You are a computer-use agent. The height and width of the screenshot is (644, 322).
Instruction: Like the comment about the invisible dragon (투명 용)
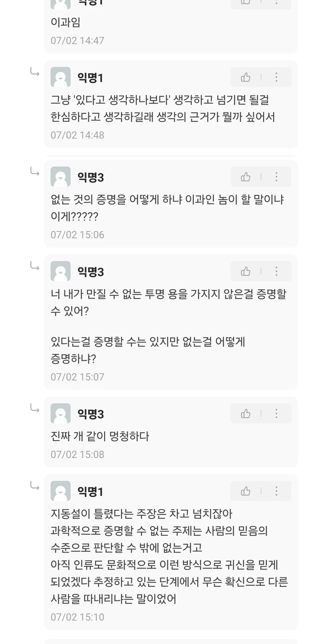pos(246,272)
